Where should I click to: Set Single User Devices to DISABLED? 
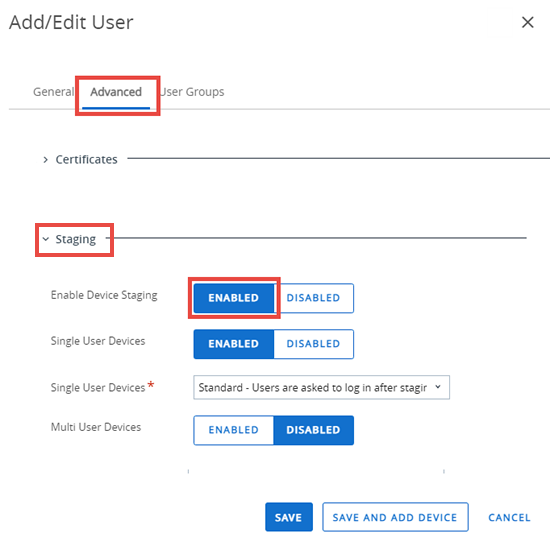[x=314, y=344]
